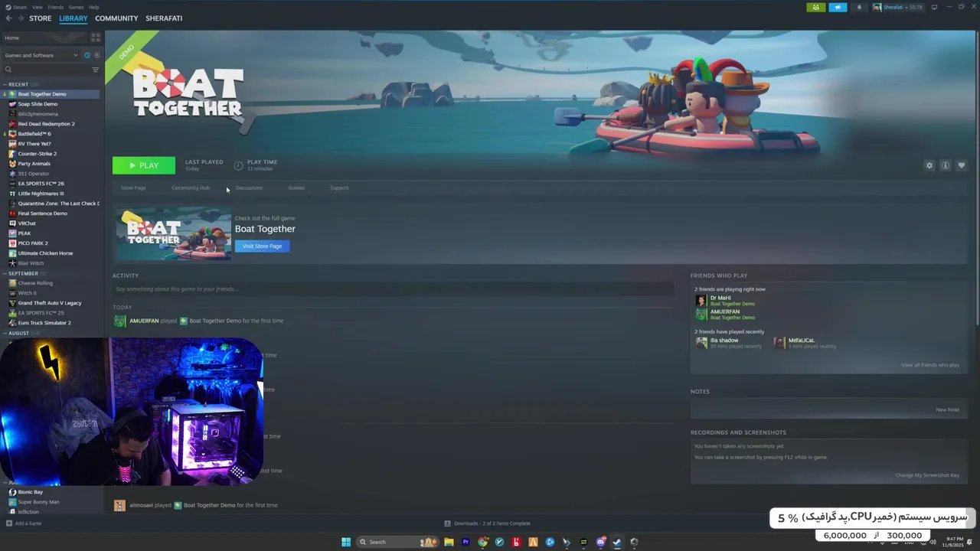Toggle the ready-to-play filter icon in sidebar
The width and height of the screenshot is (980, 551).
click(96, 55)
